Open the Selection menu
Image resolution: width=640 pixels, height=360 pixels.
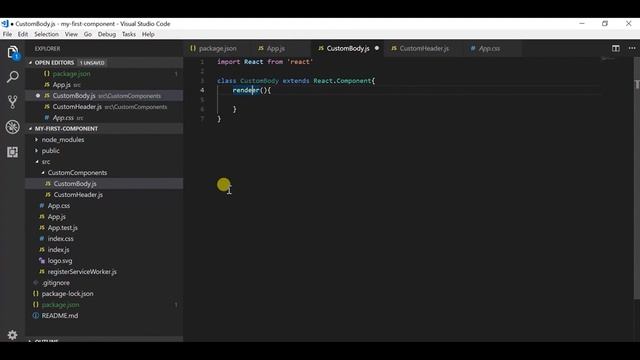pos(46,34)
